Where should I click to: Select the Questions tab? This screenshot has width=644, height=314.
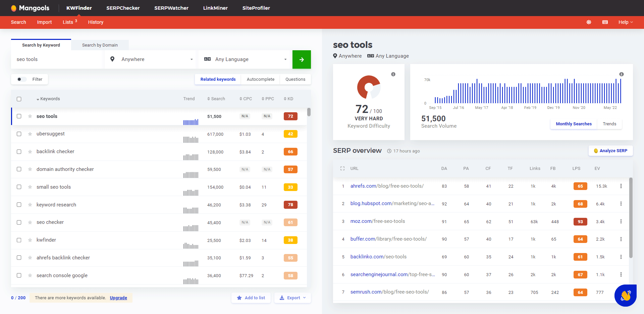point(296,79)
